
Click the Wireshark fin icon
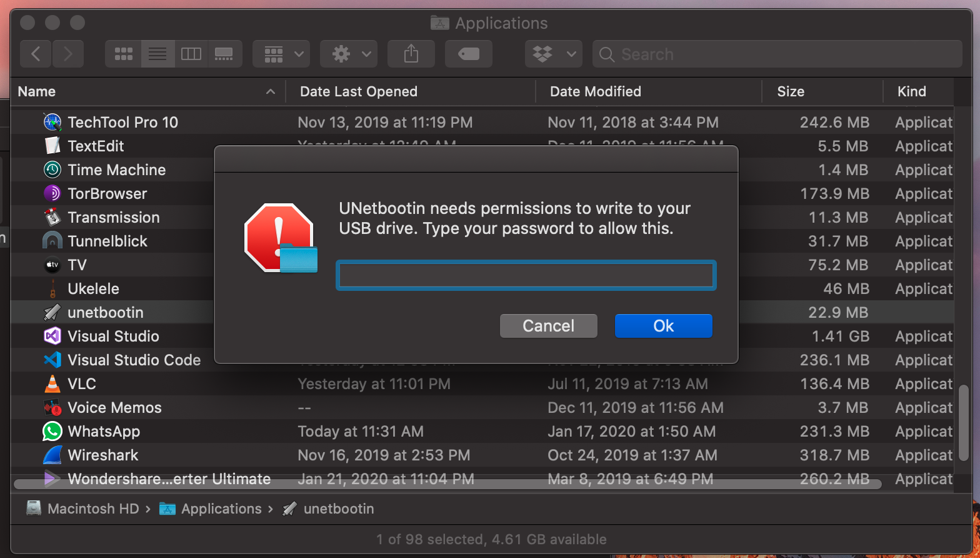52,455
